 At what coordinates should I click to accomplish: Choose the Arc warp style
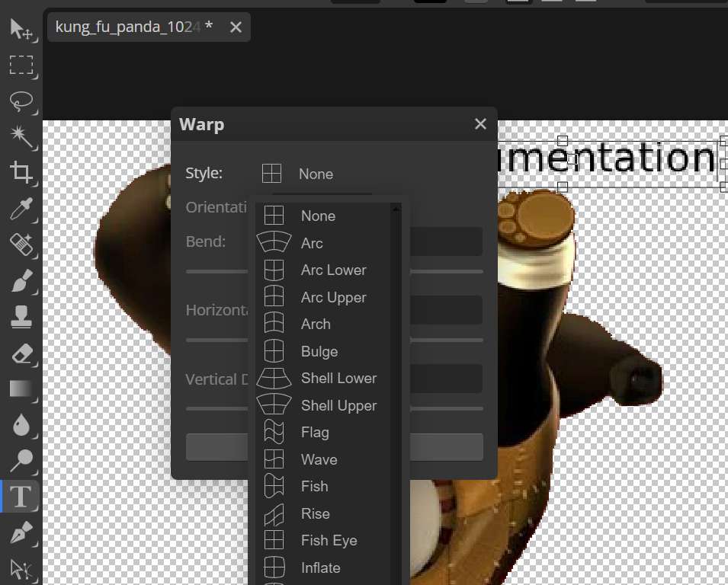pos(322,243)
